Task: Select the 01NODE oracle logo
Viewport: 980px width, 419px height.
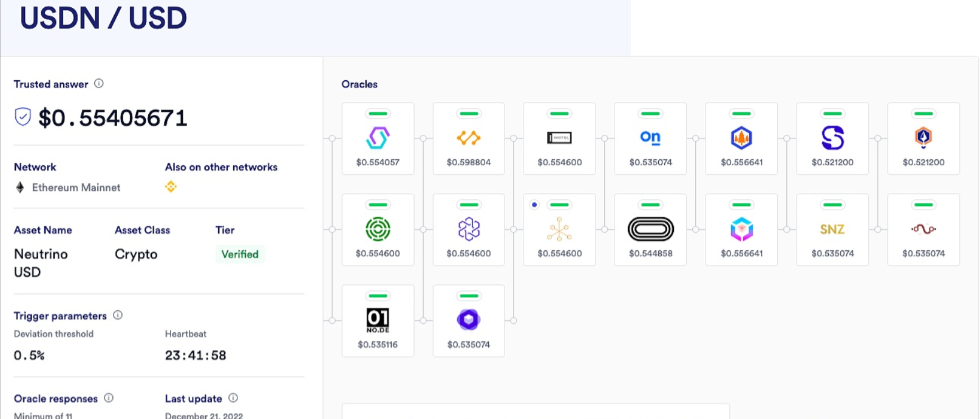Action: coord(378,320)
